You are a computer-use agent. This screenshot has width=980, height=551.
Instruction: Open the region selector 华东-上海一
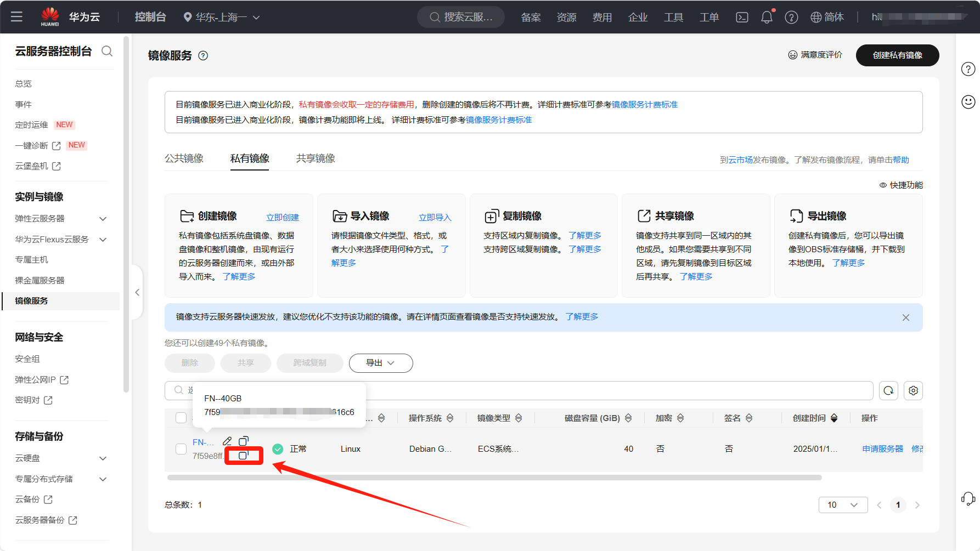pyautogui.click(x=222, y=18)
